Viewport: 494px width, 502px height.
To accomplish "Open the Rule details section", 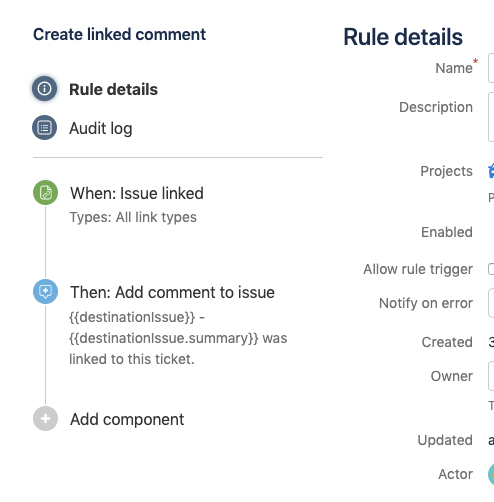I will point(113,89).
